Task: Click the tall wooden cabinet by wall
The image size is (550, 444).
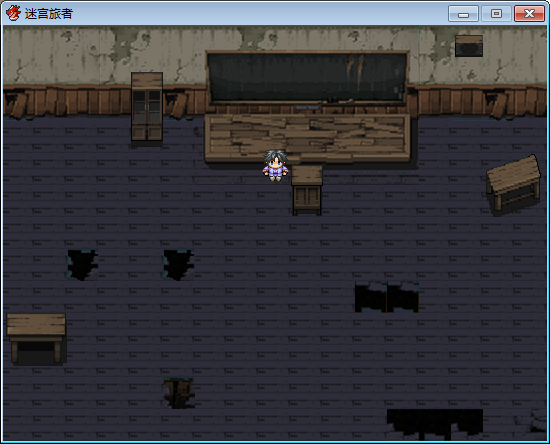Action: coord(147,107)
